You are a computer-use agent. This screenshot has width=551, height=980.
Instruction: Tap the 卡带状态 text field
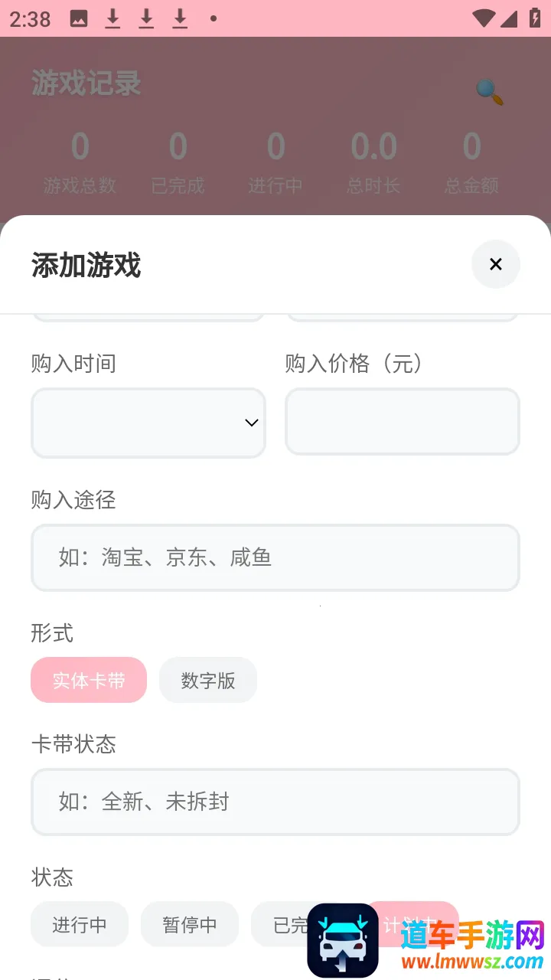(x=275, y=802)
